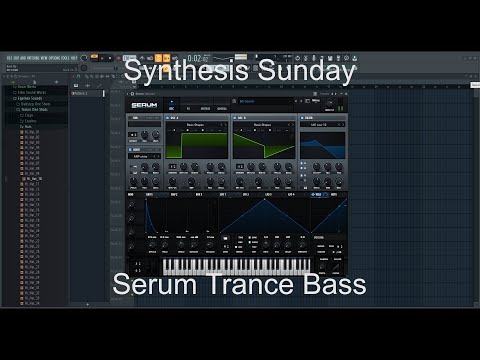Open the FILE menu in FL Studio

pyautogui.click(x=10, y=58)
